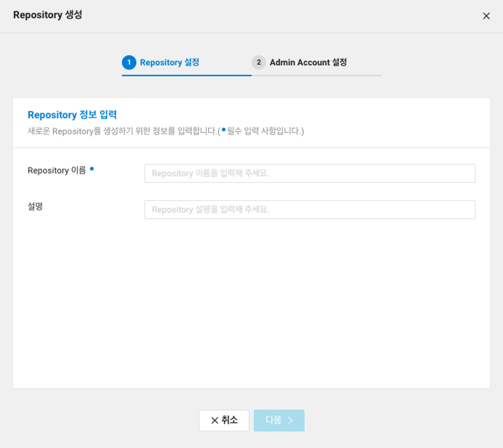Click the Repository 이름 input field
Viewport: 503px width, 448px height.
click(310, 173)
